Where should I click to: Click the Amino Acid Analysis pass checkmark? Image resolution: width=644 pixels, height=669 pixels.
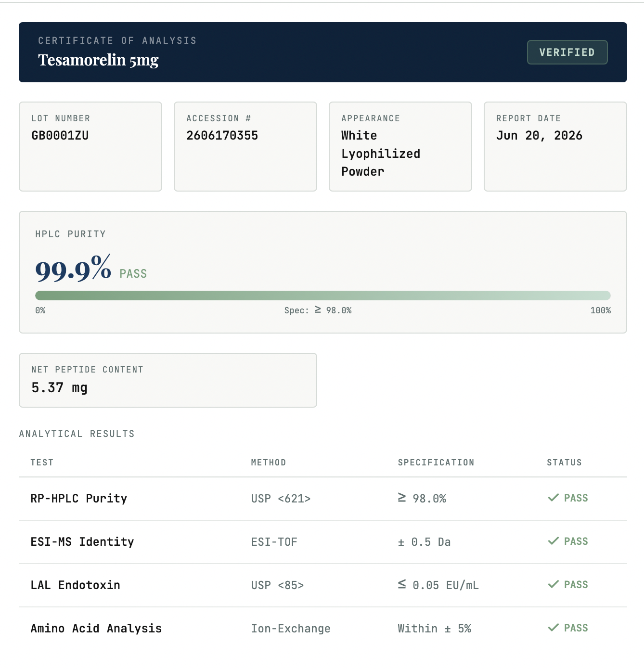pos(554,628)
